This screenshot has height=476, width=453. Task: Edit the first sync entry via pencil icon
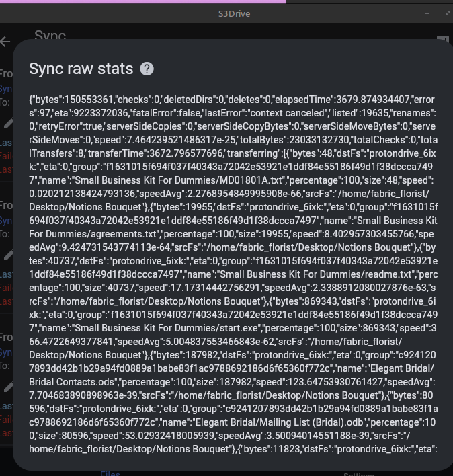click(9, 123)
